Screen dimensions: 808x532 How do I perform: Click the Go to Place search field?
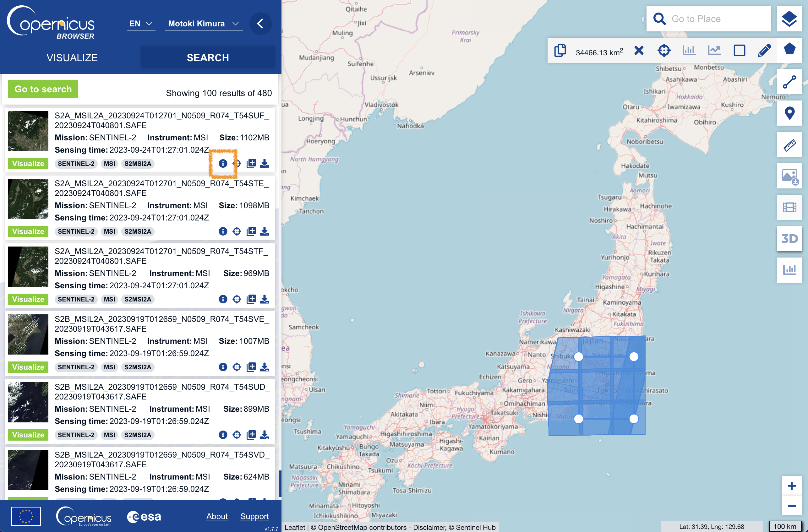click(716, 19)
